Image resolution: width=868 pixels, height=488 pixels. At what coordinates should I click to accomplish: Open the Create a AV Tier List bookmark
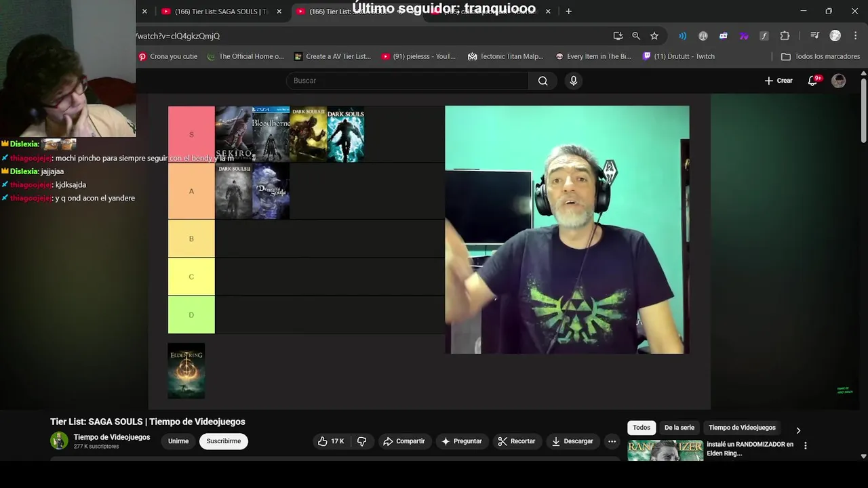[332, 56]
